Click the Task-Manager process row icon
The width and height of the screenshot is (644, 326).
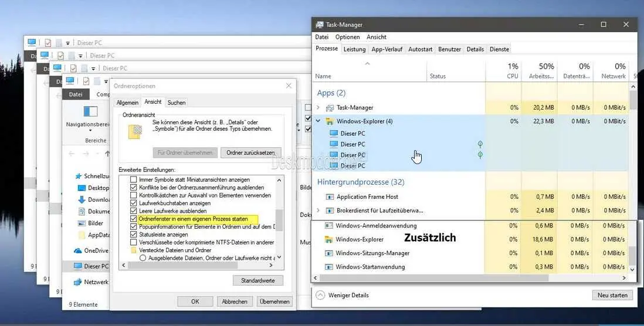tap(330, 107)
